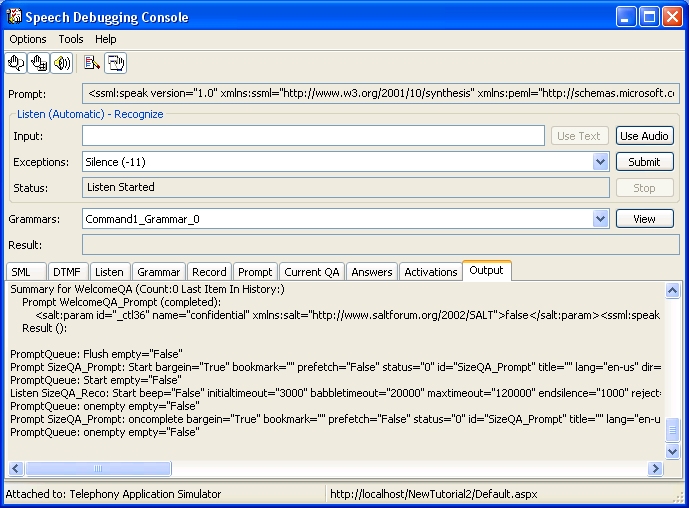Click the 'Result ():' output line
Screen dimensions: 689x508
coord(44,328)
